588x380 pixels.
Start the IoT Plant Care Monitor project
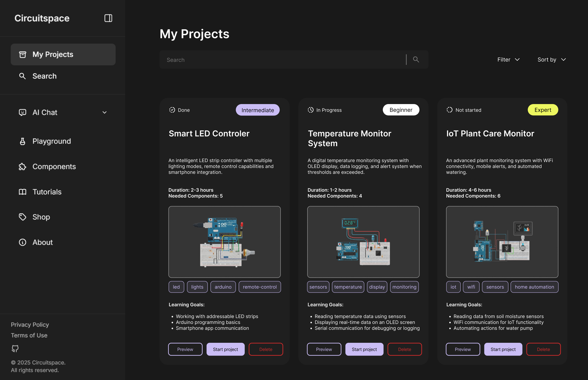coord(503,349)
